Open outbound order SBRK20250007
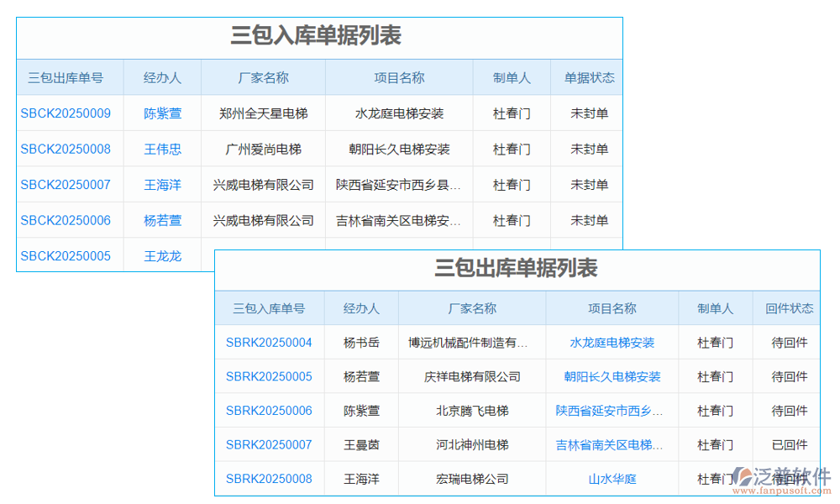The height and width of the screenshot is (504, 840). 269,444
